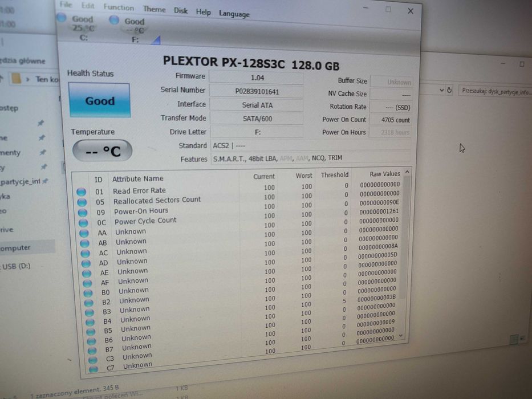This screenshot has width=532, height=399.
Task: Click the status circle for attribute AA
Action: [x=84, y=233]
